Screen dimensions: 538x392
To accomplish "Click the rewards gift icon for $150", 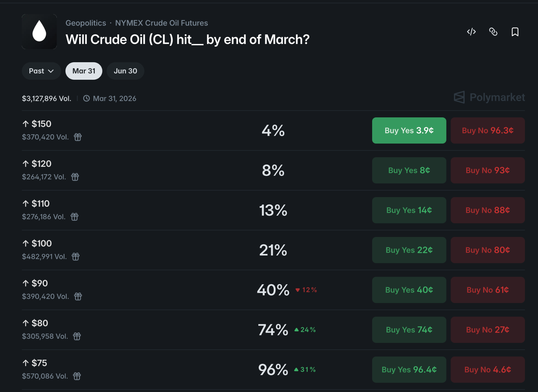I will coord(78,137).
